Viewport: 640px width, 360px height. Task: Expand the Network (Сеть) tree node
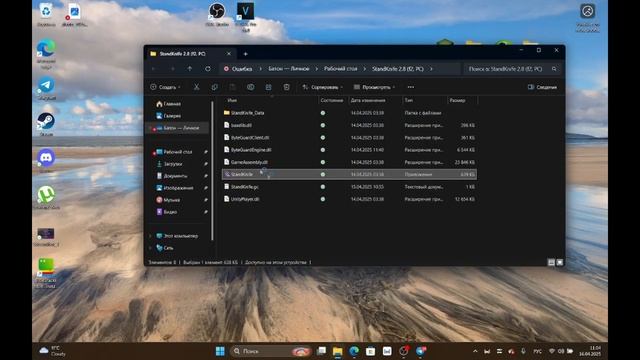(x=151, y=248)
